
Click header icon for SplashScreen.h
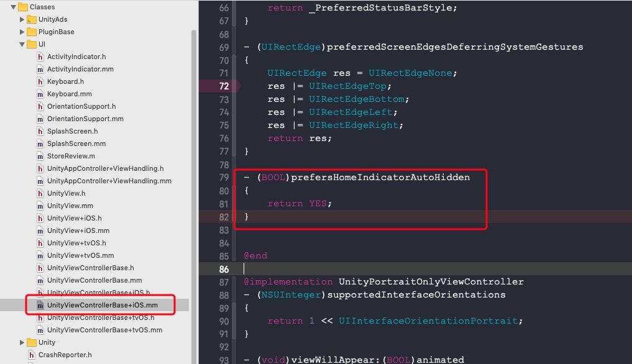coord(40,132)
